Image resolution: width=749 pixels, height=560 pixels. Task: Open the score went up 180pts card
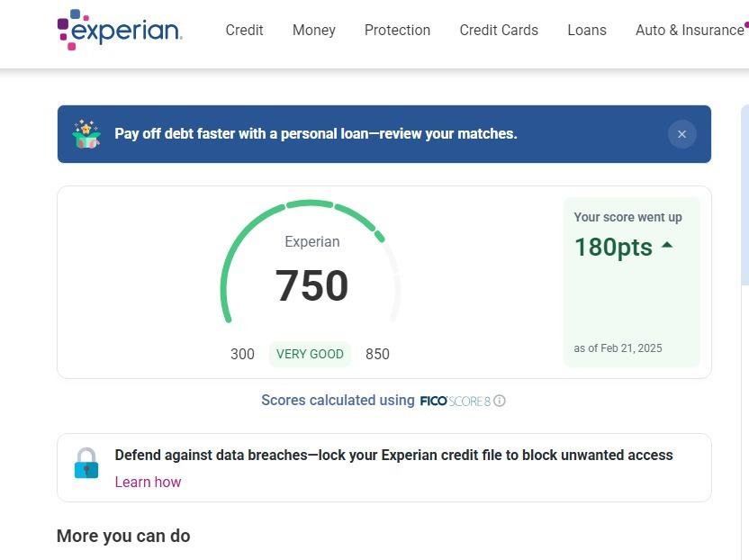pos(631,282)
